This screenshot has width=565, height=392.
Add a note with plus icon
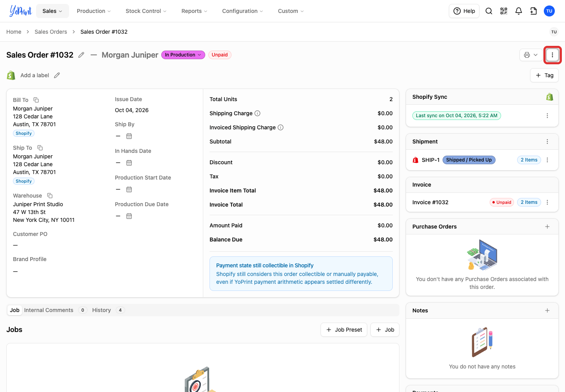[547, 310]
